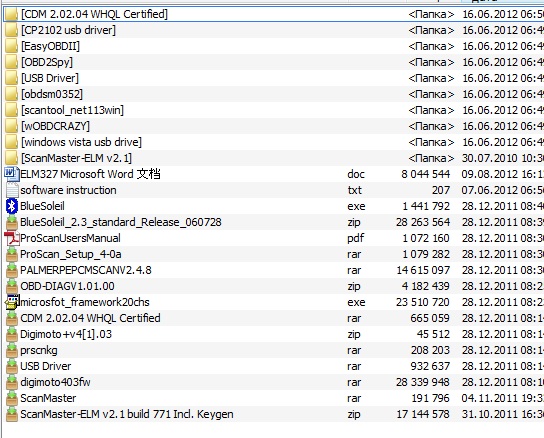Image resolution: width=544 pixels, height=438 pixels.
Task: Select the software instruction file name
Action: pos(68,190)
